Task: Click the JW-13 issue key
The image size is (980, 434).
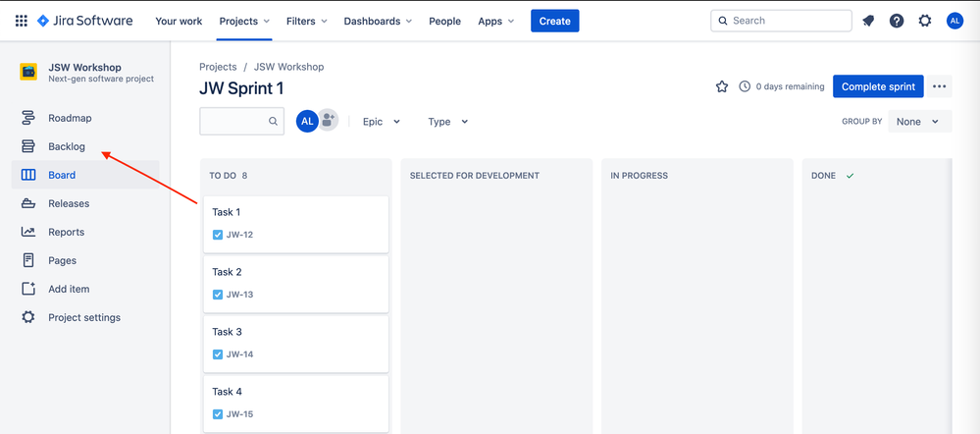Action: 239,295
